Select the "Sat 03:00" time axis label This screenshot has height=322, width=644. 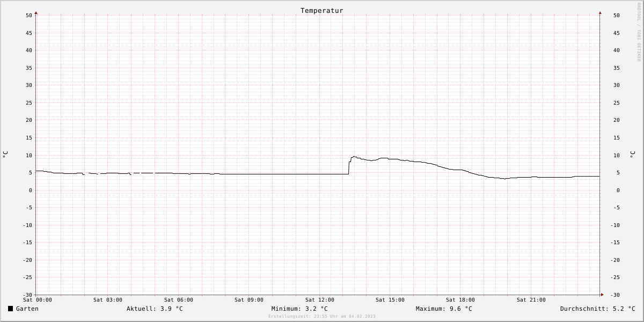108,300
